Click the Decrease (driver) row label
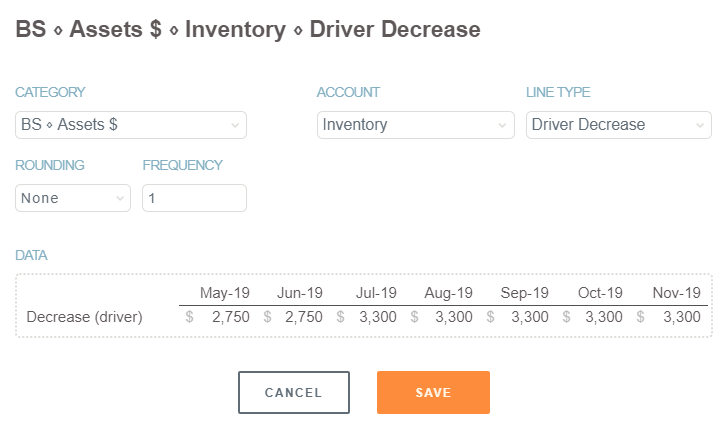This screenshot has height=422, width=720. (x=85, y=318)
